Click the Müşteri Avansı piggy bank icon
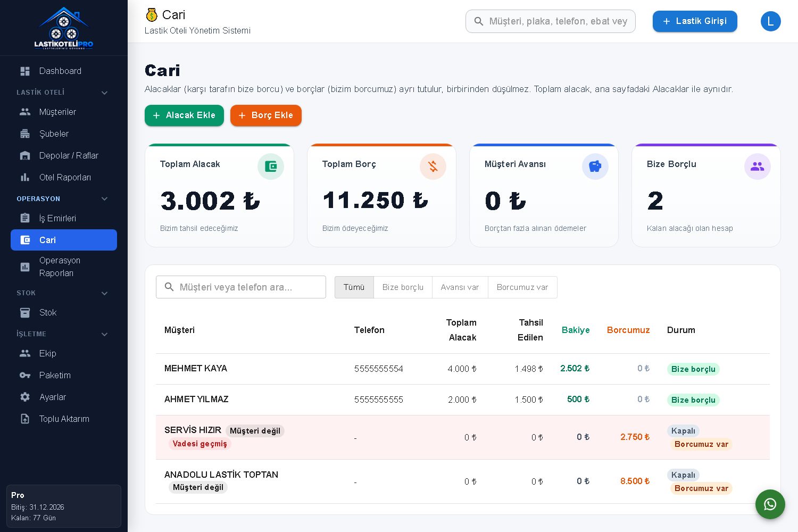The image size is (798, 532). pyautogui.click(x=595, y=167)
